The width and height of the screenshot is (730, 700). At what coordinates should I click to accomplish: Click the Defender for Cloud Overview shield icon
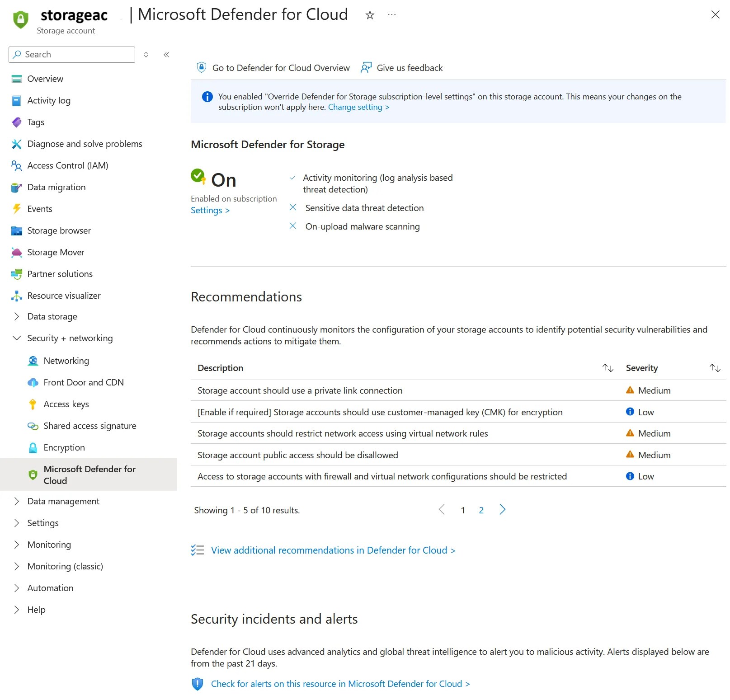202,68
